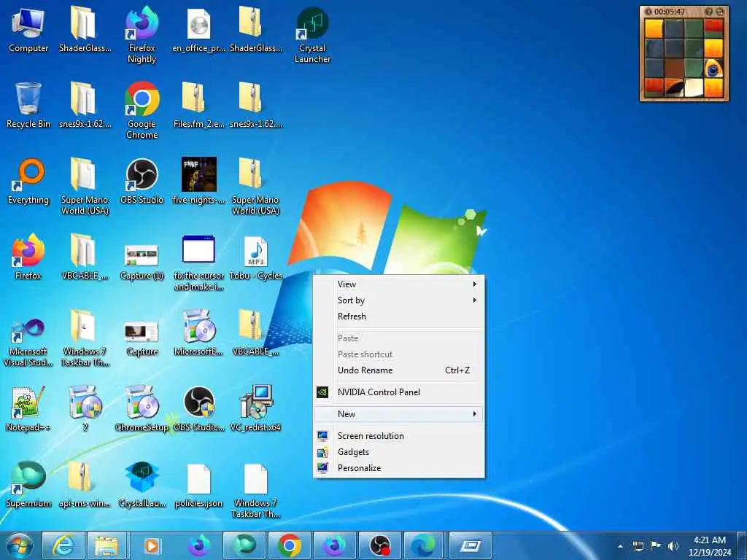Expand the Sort by submenu

(x=399, y=300)
